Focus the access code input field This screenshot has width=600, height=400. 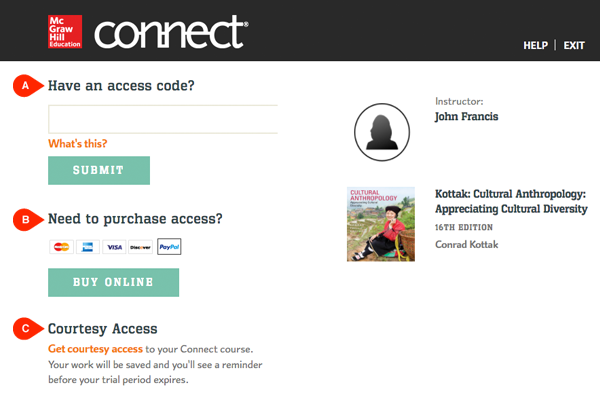click(x=163, y=119)
